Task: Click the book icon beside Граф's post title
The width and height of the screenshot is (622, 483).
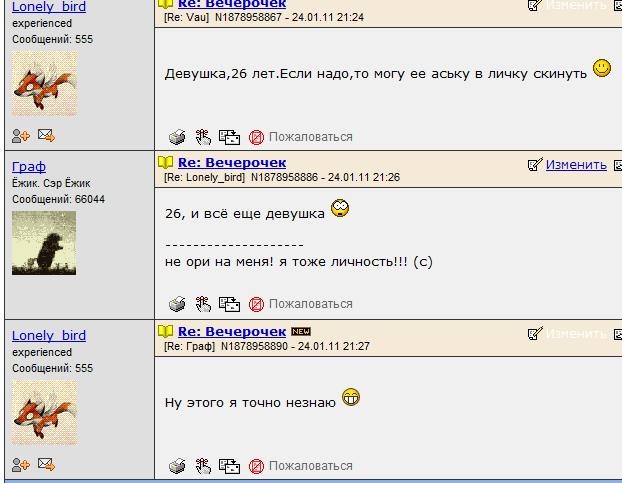Action: click(165, 163)
